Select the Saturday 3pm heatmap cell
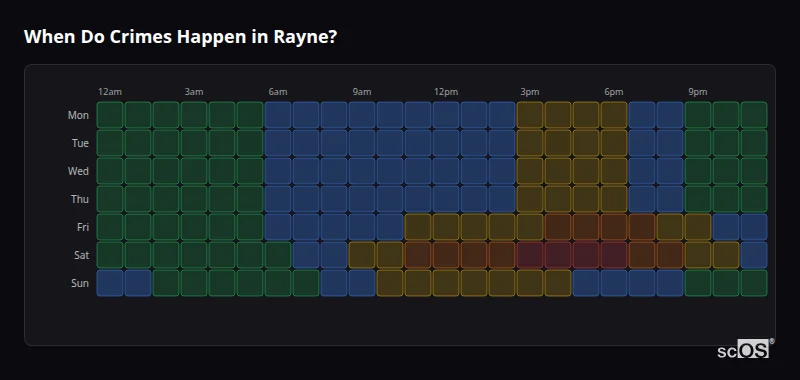The height and width of the screenshot is (380, 800). 530,255
